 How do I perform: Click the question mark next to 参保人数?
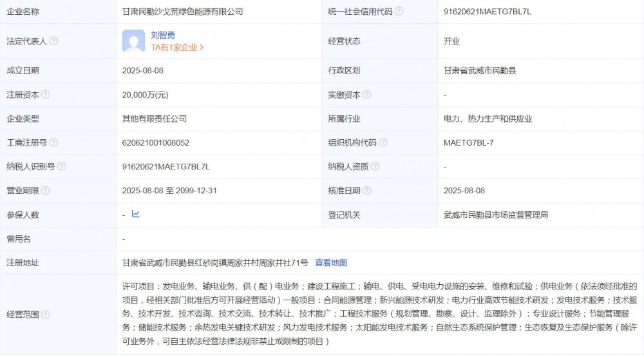45,215
